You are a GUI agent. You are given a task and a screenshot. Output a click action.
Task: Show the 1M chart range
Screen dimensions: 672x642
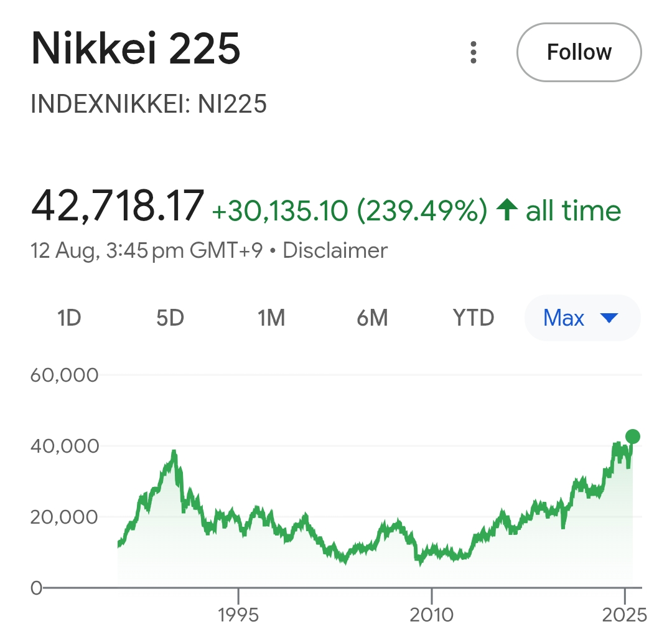[x=271, y=318]
